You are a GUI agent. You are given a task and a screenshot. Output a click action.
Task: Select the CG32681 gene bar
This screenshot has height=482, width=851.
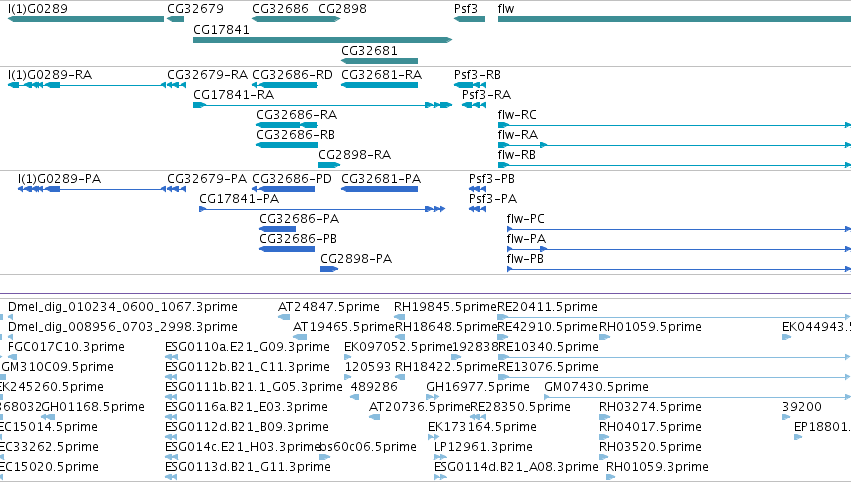click(x=379, y=61)
